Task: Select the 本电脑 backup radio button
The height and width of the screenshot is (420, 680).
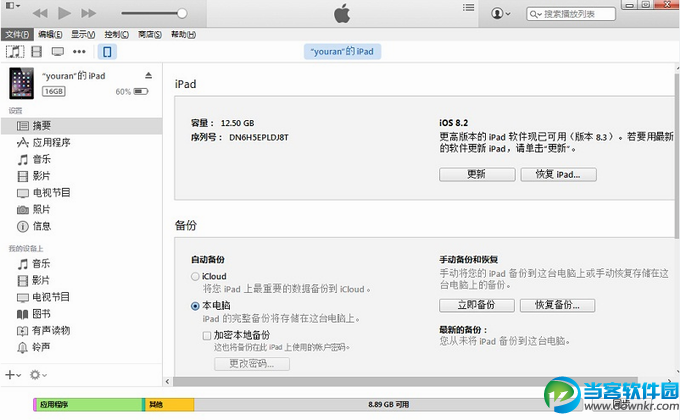Action: coord(195,306)
